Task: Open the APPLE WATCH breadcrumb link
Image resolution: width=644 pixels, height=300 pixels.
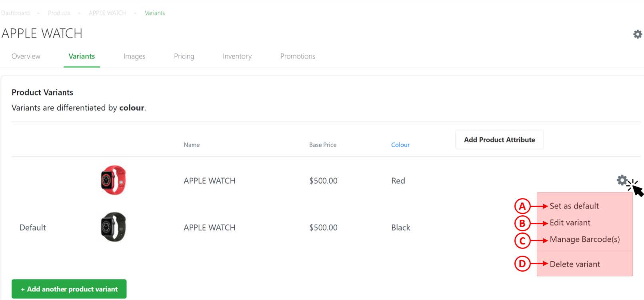Action: point(108,13)
